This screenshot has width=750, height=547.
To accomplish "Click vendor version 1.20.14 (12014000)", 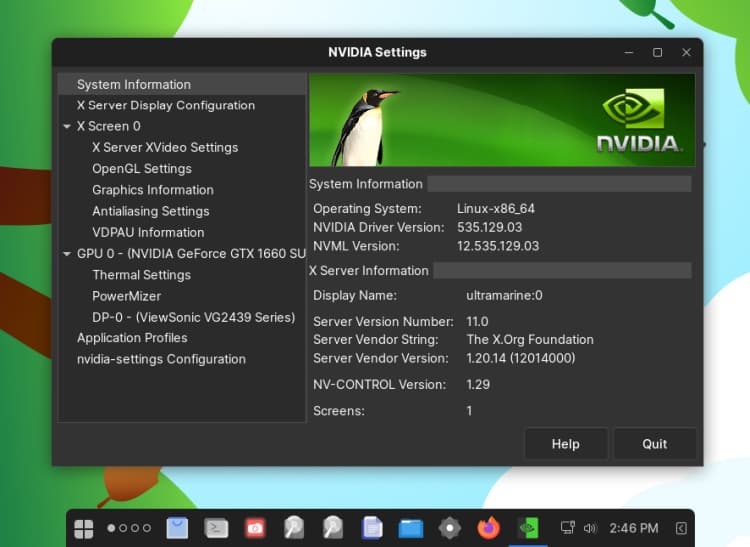I will pos(521,358).
